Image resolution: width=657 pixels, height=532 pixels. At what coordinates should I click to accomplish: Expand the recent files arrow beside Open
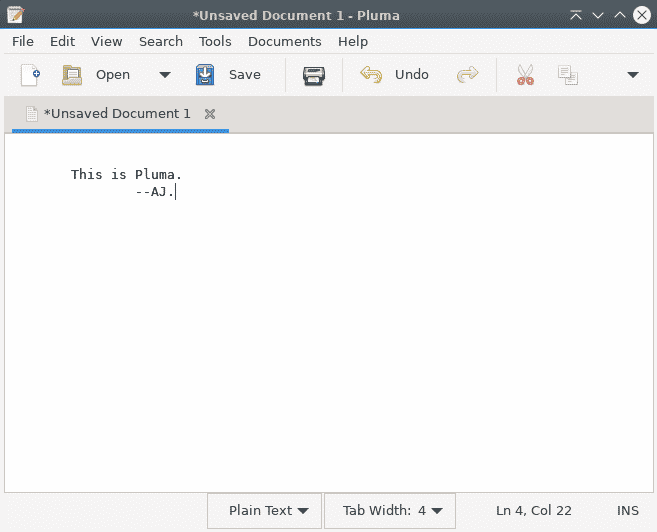pyautogui.click(x=165, y=75)
